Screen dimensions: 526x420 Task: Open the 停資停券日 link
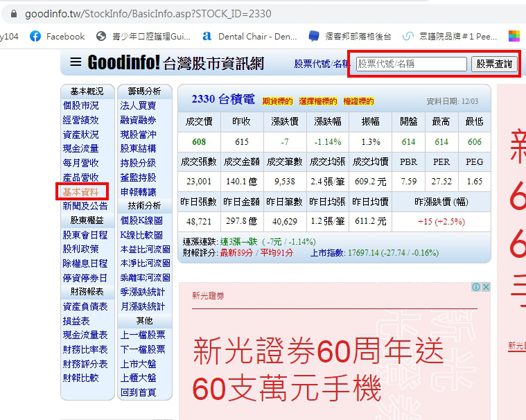(x=85, y=278)
